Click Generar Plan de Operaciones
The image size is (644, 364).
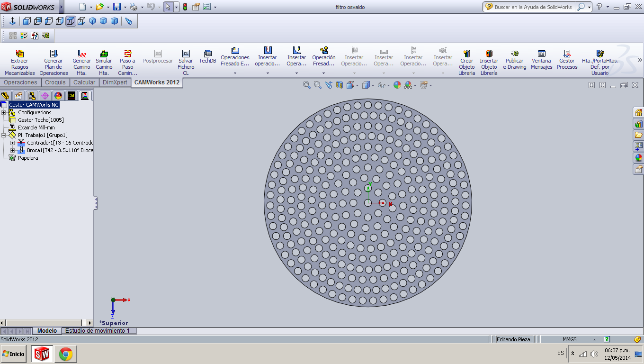54,62
